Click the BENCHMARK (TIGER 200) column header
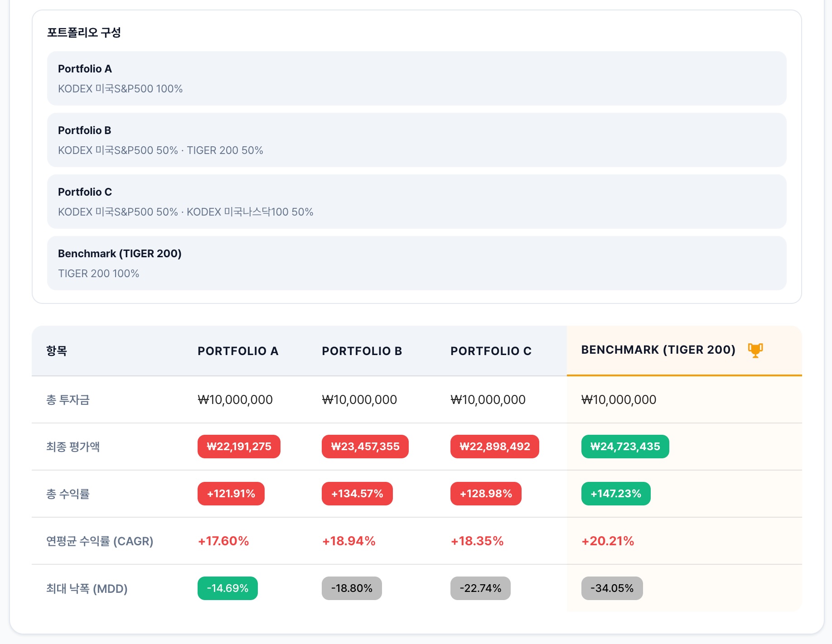 [x=658, y=350]
